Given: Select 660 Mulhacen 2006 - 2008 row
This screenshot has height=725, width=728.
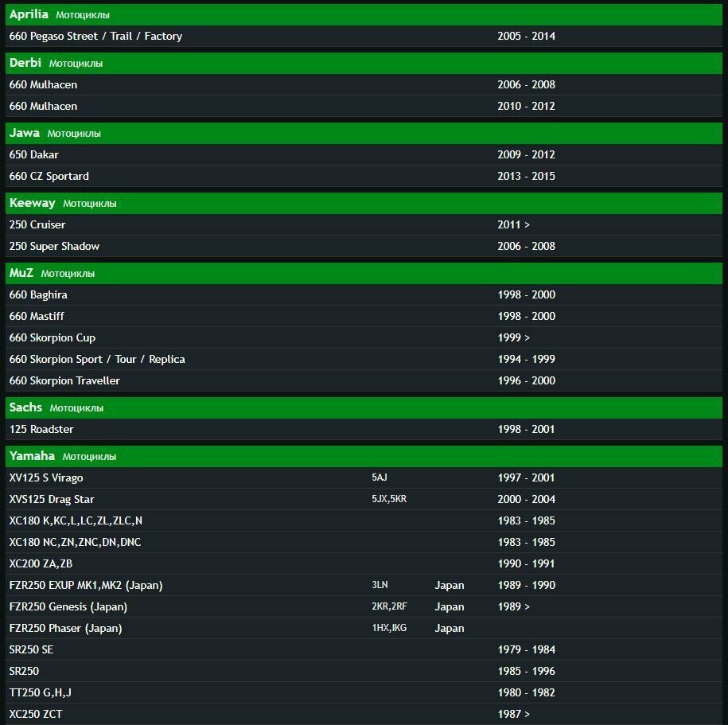Looking at the screenshot, I should coord(364,84).
